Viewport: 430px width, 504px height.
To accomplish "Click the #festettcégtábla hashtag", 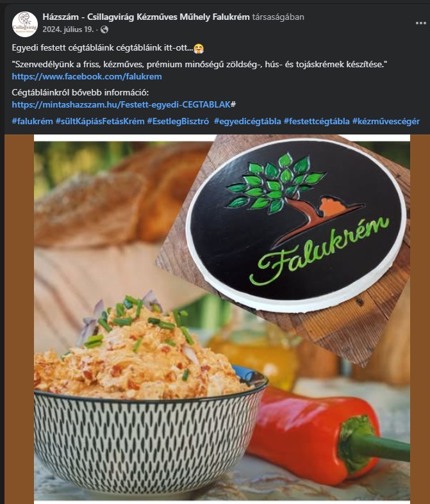I will (317, 121).
